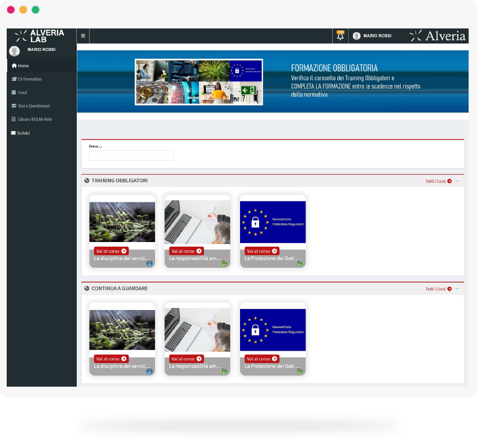Click the Mario Rossi avatar in top bar
477x448 pixels.
pyautogui.click(x=356, y=36)
